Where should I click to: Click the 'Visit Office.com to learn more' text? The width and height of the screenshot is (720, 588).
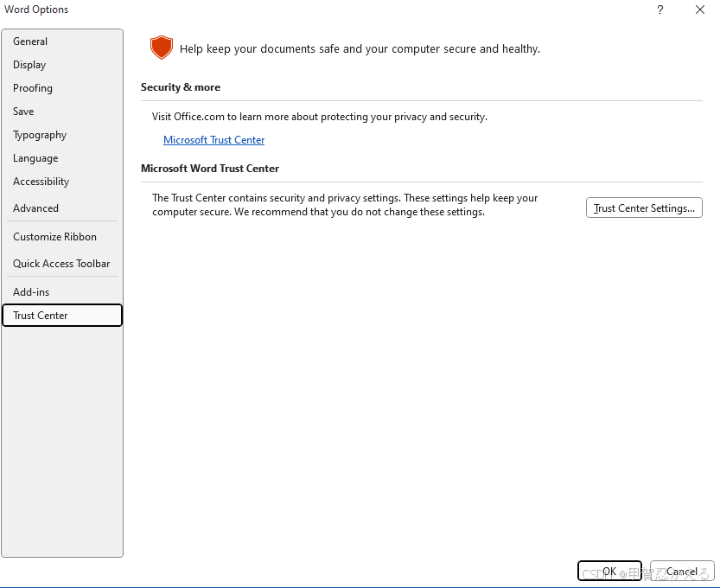click(320, 117)
